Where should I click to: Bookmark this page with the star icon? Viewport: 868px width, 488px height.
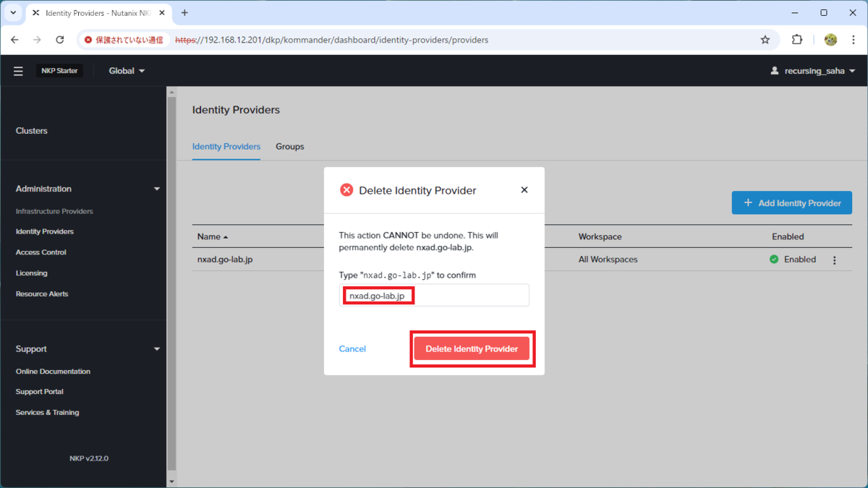[x=765, y=40]
